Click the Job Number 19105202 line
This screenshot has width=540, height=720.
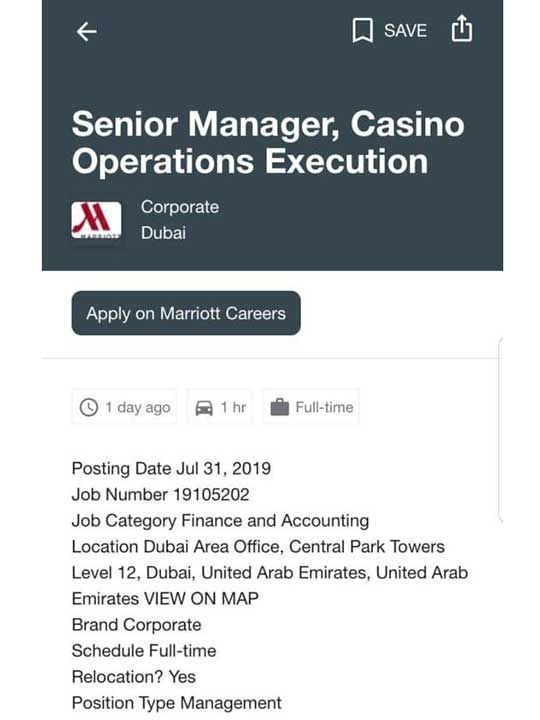161,495
